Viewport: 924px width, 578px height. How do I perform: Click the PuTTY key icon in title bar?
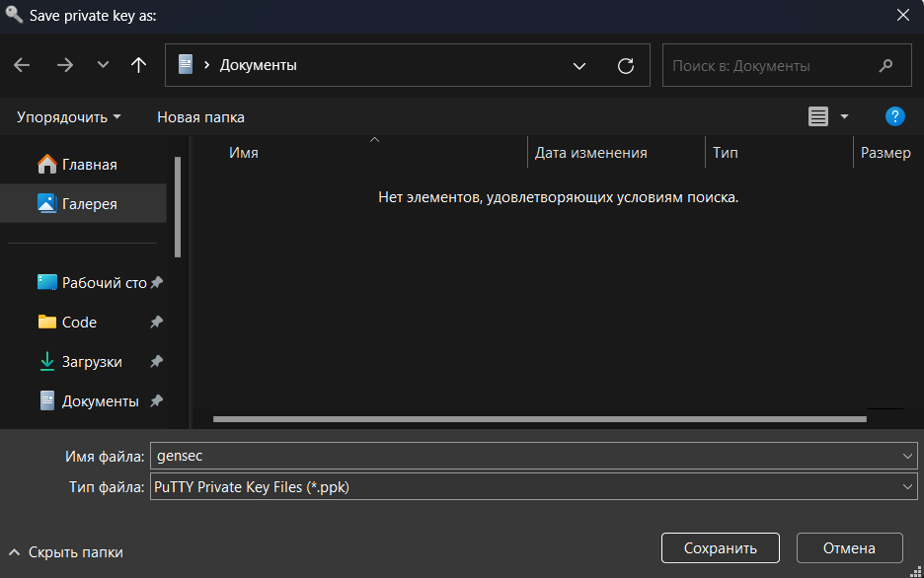[x=14, y=14]
